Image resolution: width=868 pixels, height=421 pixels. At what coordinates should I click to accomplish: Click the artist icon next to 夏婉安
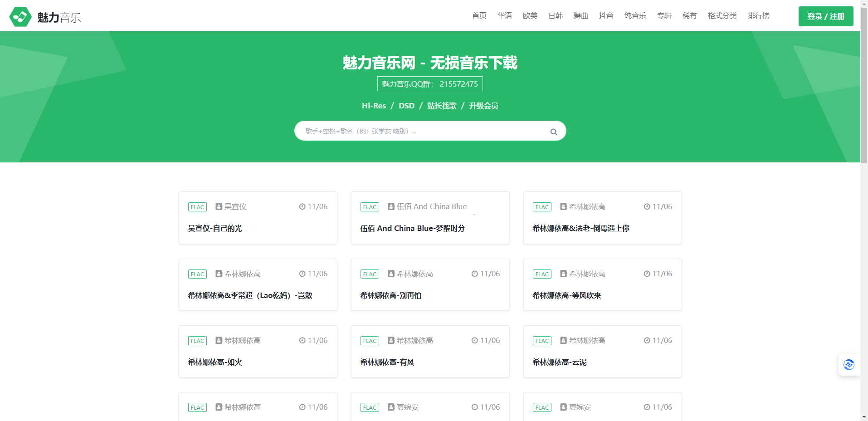(390, 407)
